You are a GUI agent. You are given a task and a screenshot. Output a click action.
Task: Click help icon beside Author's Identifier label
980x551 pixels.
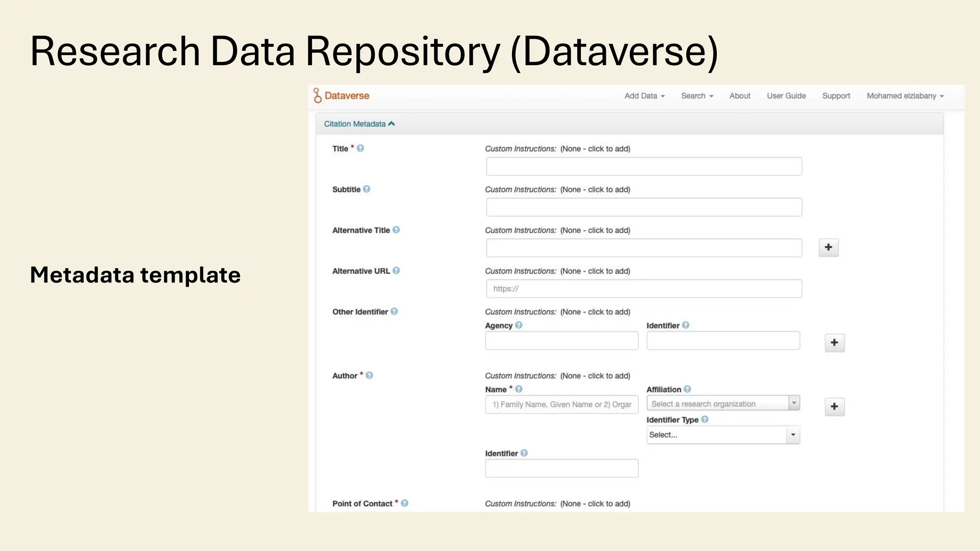[524, 453]
